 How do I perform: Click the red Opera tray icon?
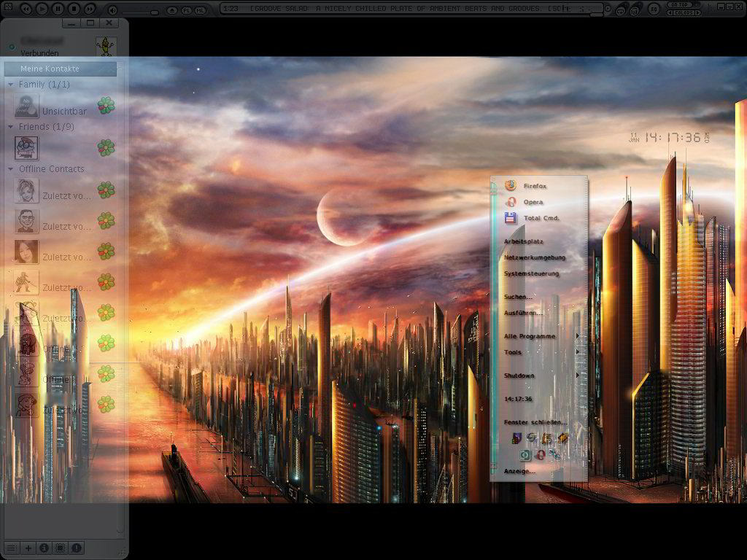[541, 455]
